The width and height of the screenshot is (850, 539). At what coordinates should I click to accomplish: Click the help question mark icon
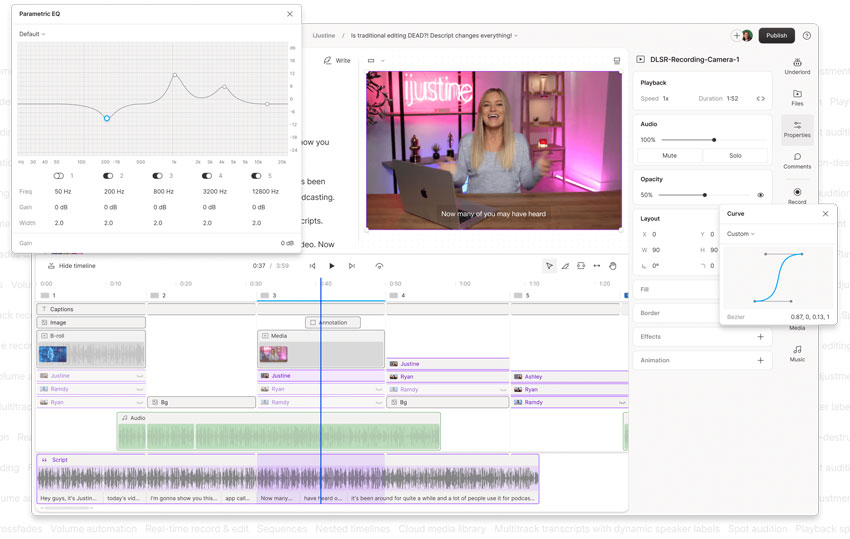(807, 35)
